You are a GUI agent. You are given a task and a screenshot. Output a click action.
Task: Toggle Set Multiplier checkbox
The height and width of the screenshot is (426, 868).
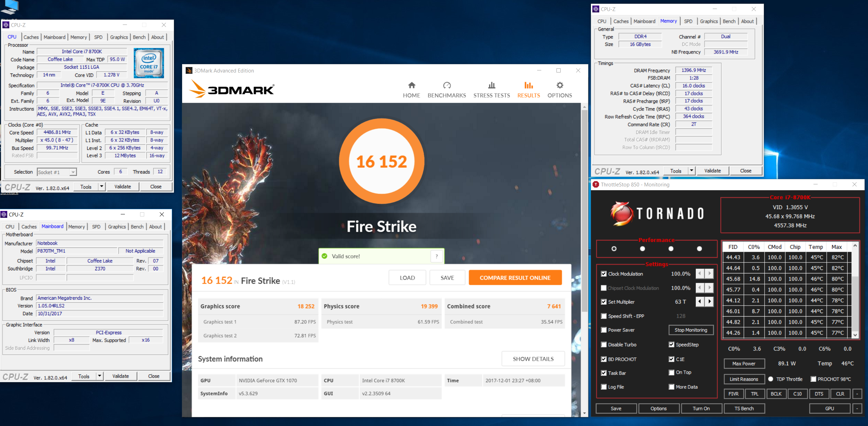tap(603, 302)
